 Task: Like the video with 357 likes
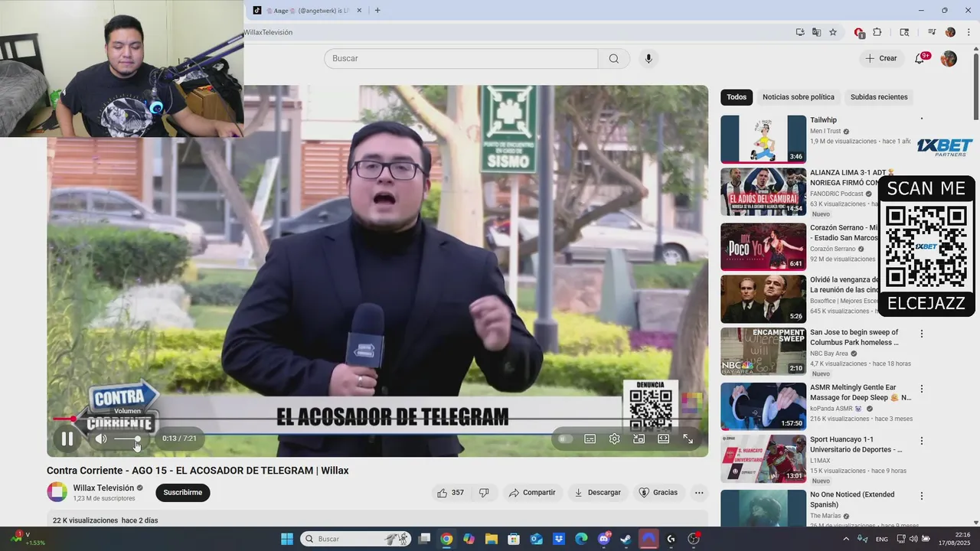(450, 493)
